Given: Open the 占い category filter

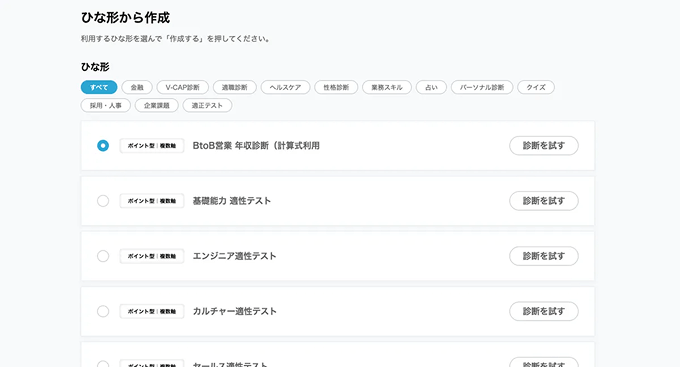Looking at the screenshot, I should click(431, 87).
